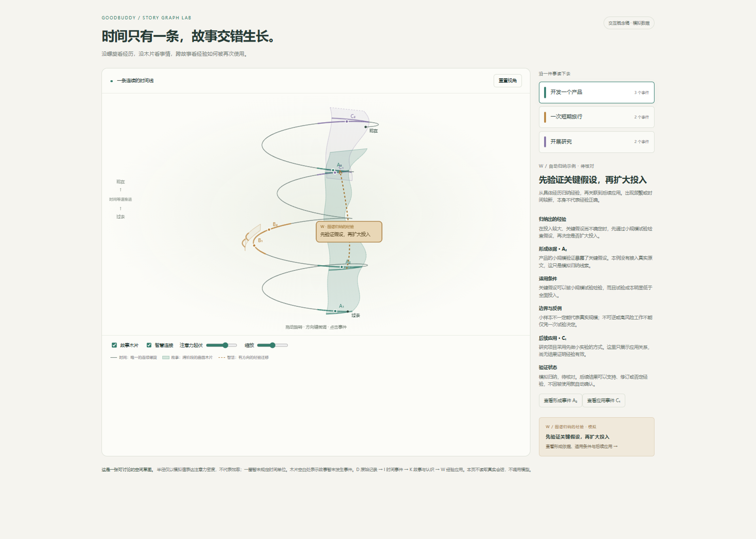Click the W / 自动归纳示例 · 待核对 label
Viewport: 756px width, 539px height.
tap(566, 166)
